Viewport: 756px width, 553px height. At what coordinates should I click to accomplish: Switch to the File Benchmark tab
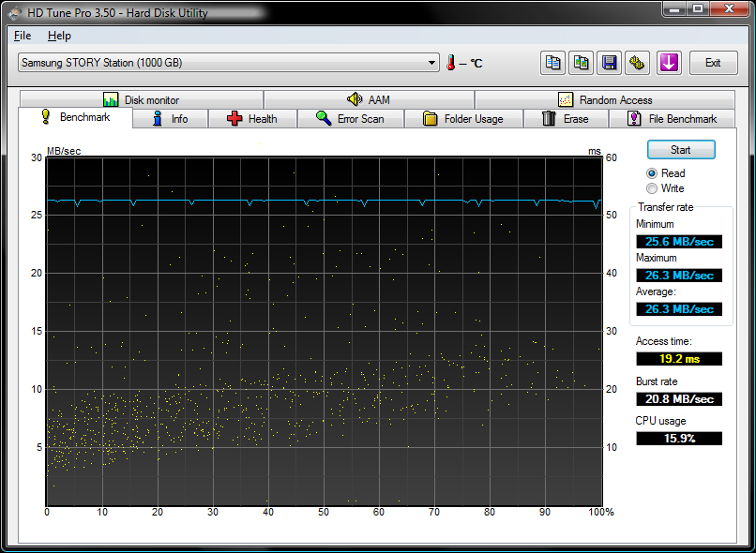pos(673,118)
